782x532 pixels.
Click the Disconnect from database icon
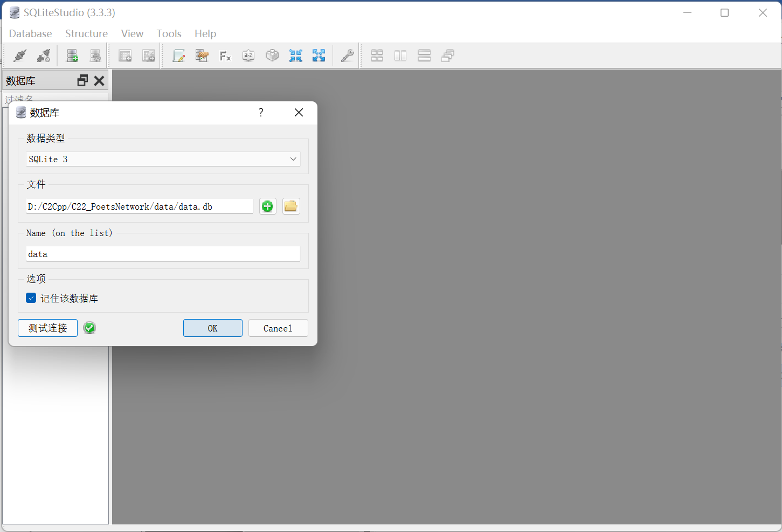(x=44, y=56)
